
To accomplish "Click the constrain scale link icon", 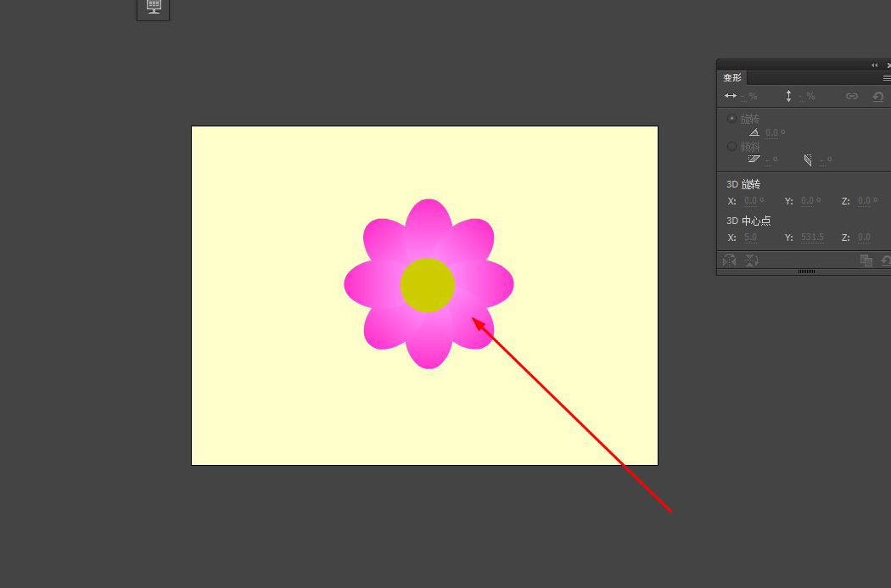I will [853, 96].
